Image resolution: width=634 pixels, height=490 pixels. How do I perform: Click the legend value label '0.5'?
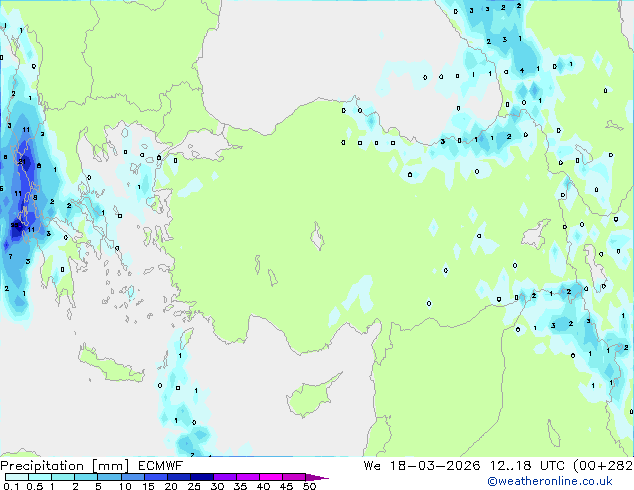click(x=35, y=486)
